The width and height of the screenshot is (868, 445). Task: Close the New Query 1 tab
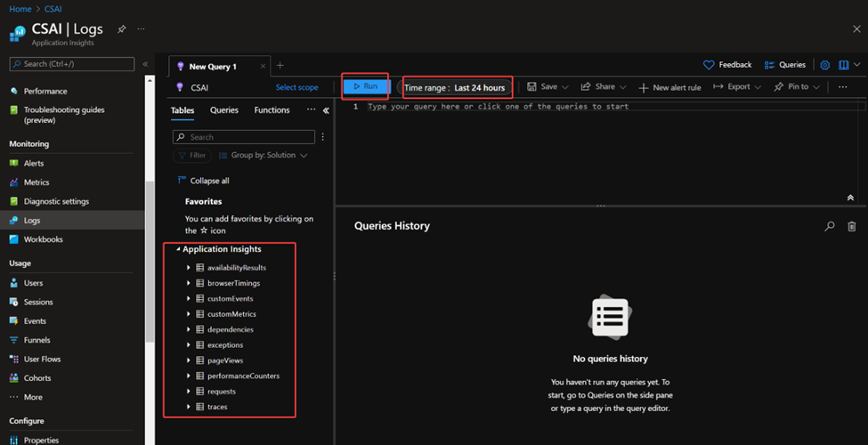pyautogui.click(x=263, y=67)
